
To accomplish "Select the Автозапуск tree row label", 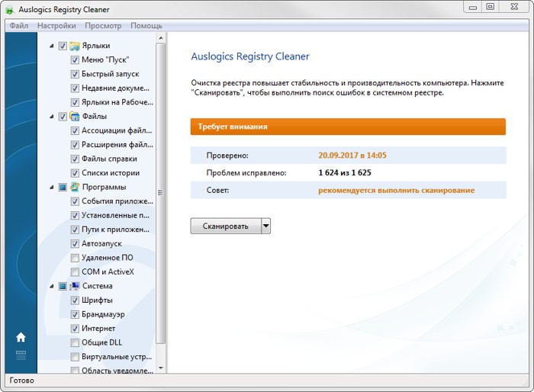I will point(101,244).
